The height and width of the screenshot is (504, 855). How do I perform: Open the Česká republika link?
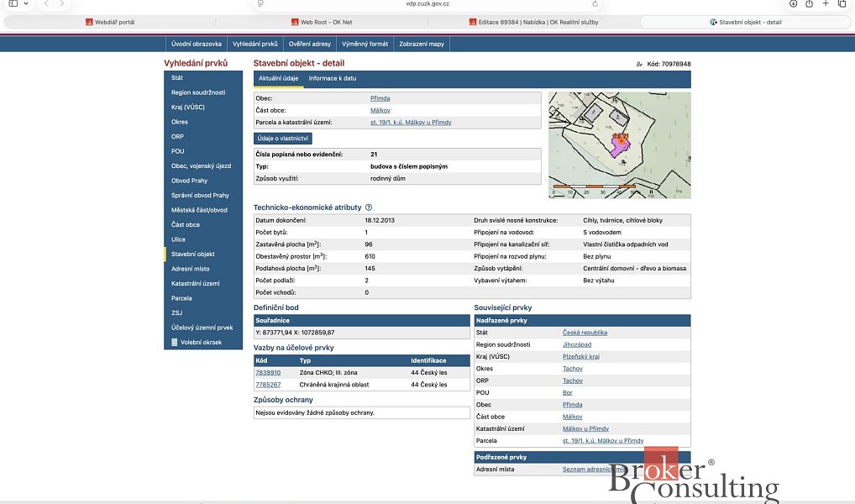(585, 333)
